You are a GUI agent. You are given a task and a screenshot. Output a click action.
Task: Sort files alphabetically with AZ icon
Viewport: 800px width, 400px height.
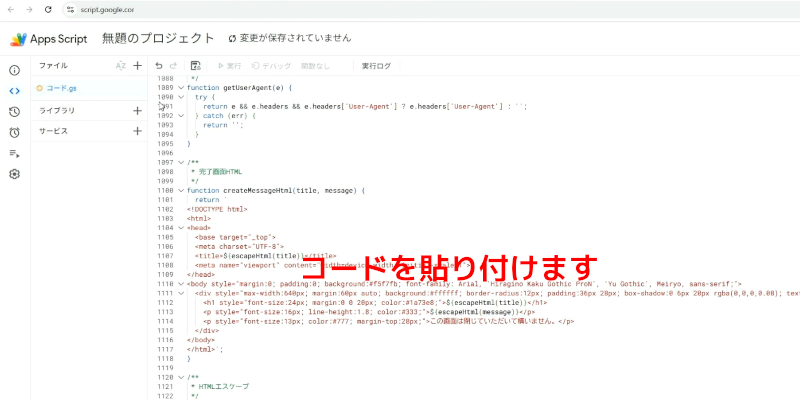[x=120, y=66]
